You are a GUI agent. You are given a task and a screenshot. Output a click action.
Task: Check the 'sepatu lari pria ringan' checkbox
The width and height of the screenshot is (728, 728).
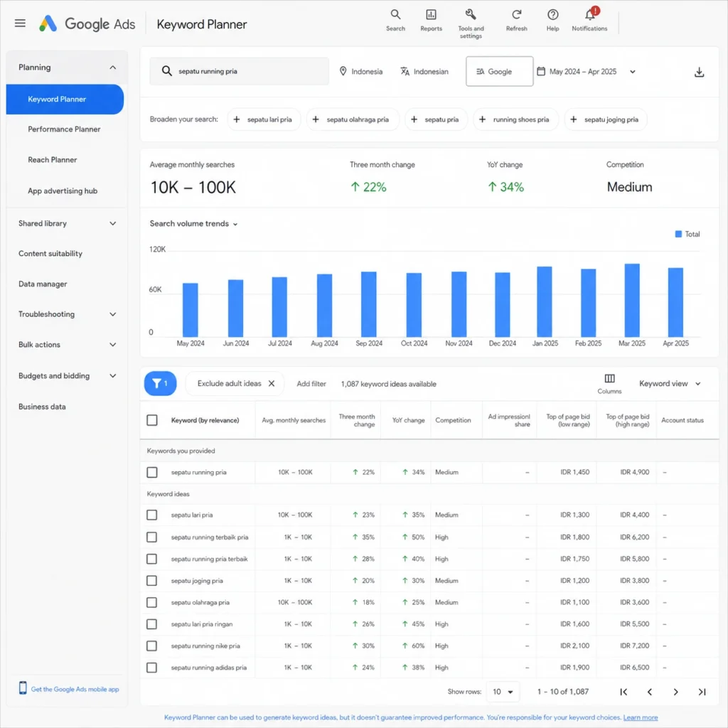152,624
